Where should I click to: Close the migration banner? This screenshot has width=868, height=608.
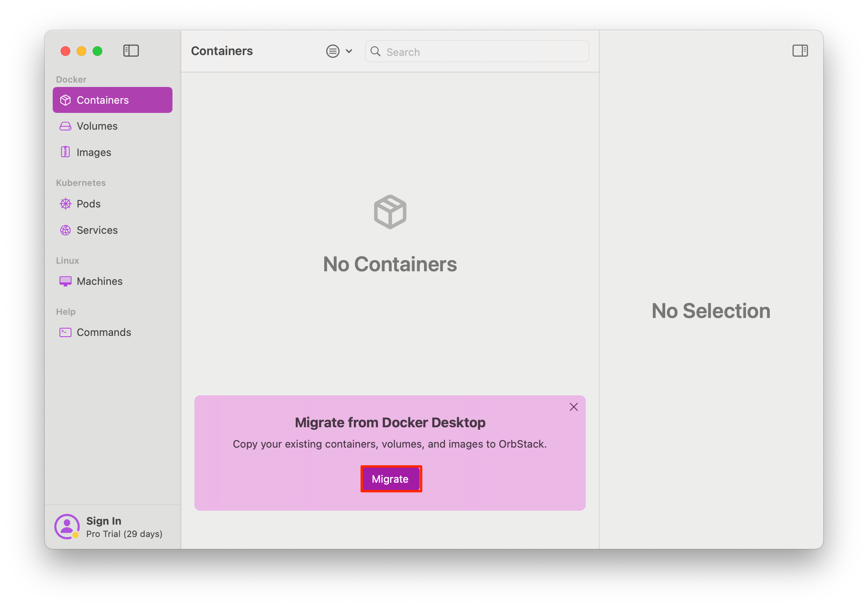(x=573, y=407)
